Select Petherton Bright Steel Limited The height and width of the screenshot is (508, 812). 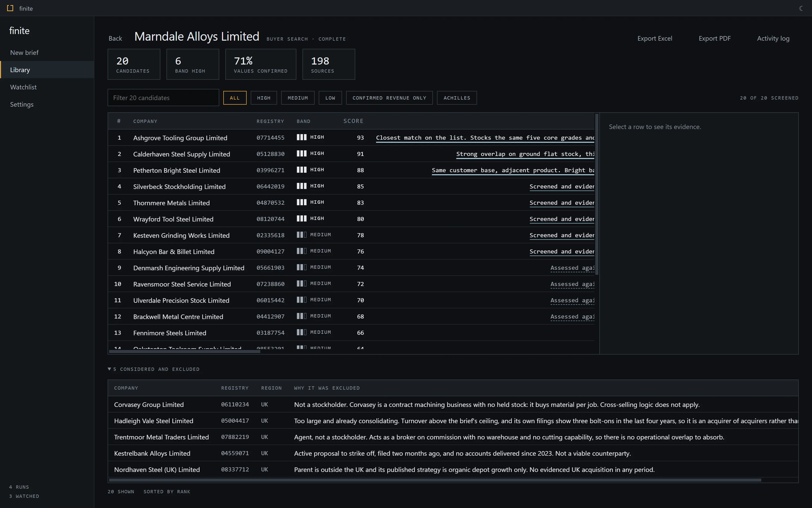click(x=351, y=170)
